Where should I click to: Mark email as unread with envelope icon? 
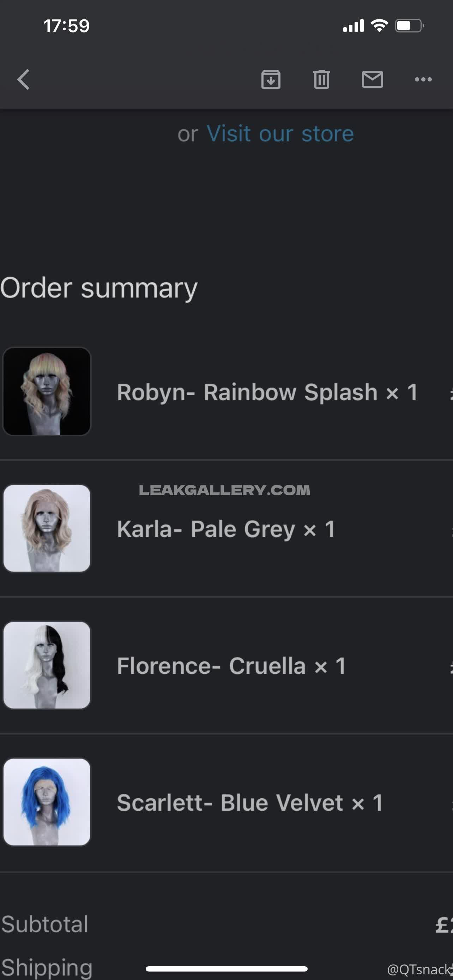(372, 79)
